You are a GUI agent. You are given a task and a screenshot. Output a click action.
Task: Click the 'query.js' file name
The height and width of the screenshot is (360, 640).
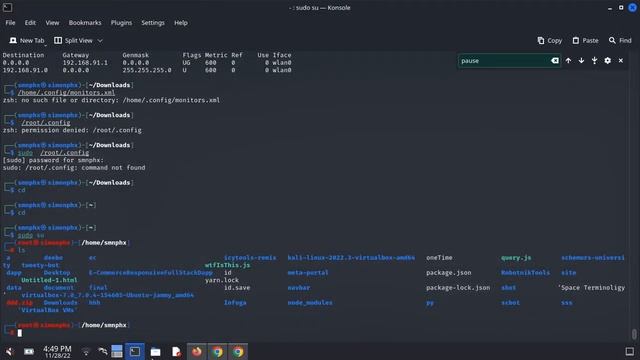click(x=516, y=258)
